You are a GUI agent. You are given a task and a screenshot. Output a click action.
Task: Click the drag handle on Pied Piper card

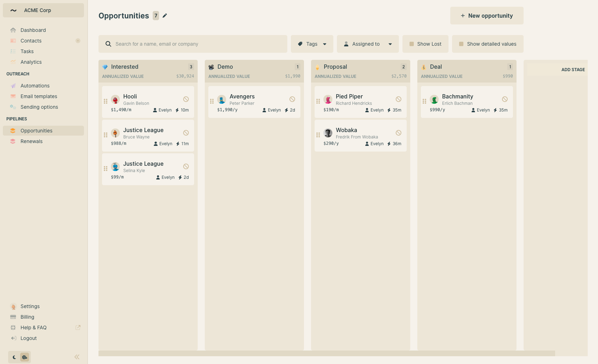click(318, 101)
